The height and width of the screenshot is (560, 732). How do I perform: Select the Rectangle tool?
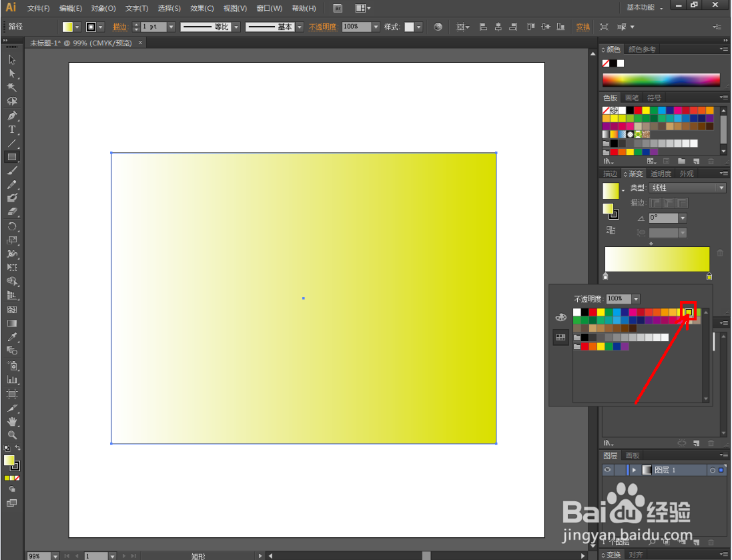point(12,158)
